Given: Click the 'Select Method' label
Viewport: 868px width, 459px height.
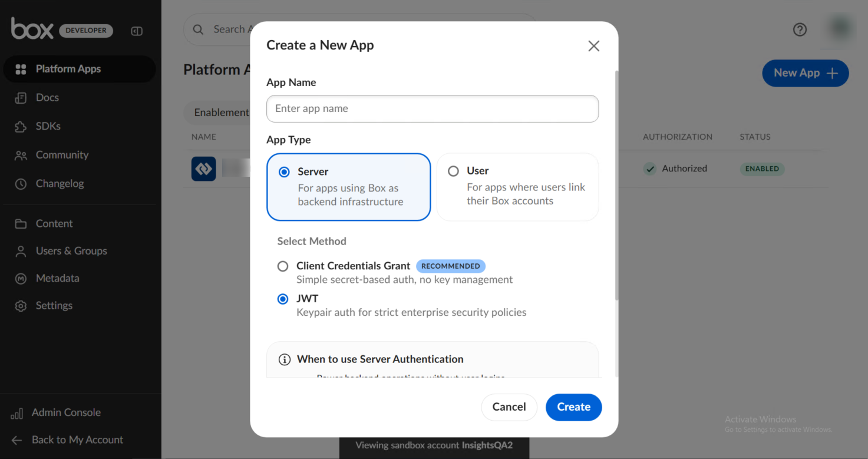Looking at the screenshot, I should click(x=312, y=242).
